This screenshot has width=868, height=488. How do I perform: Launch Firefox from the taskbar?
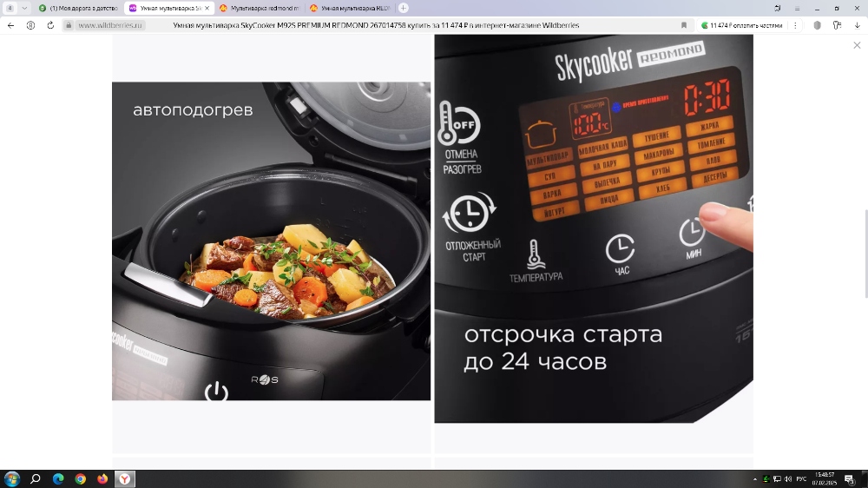[102, 478]
